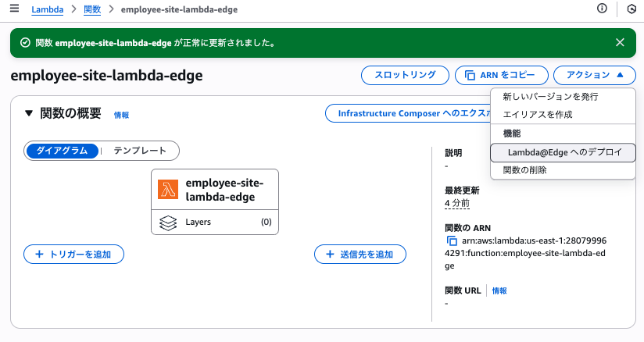Screen dimensions: 644x342
Task: Click トリガーを追加 button
Action: point(74,254)
